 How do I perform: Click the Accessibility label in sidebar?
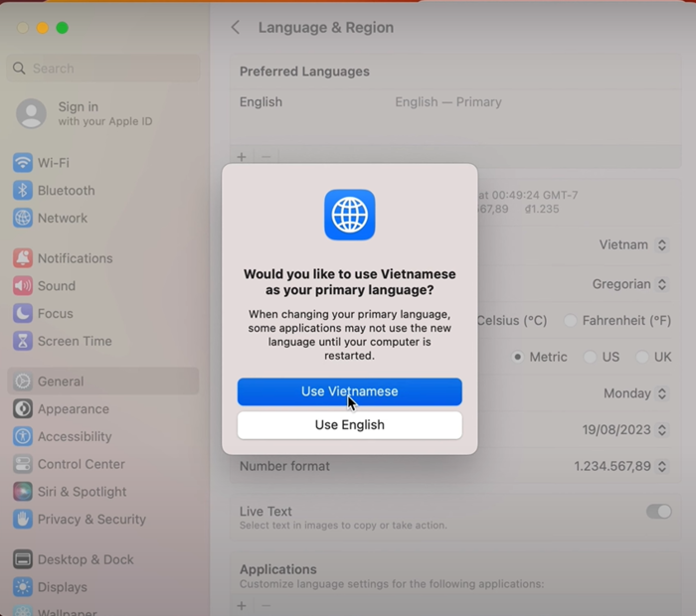pyautogui.click(x=75, y=436)
